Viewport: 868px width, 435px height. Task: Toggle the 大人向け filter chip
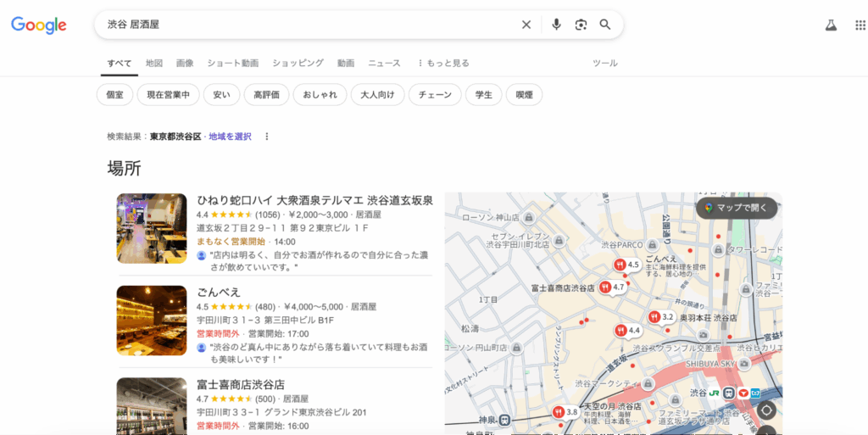[377, 95]
